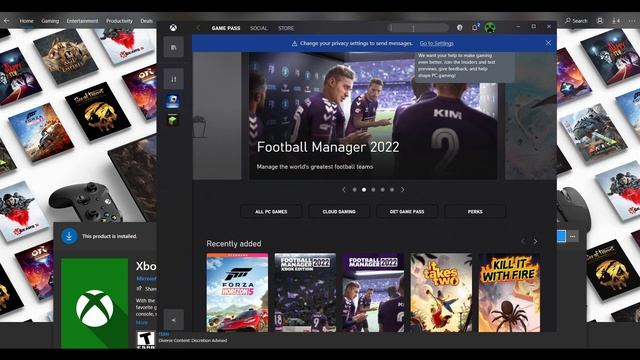Click the blue download icon near installed message
This screenshot has width=640, height=360.
[69, 236]
